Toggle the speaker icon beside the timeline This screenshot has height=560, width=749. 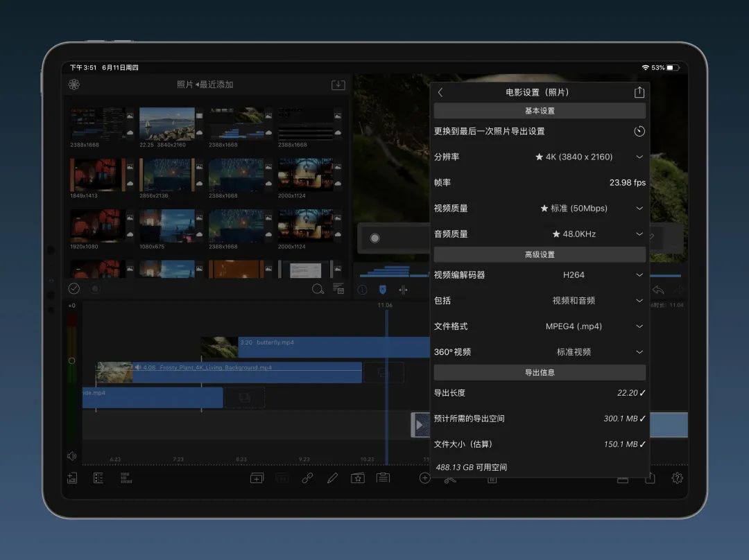tap(71, 456)
